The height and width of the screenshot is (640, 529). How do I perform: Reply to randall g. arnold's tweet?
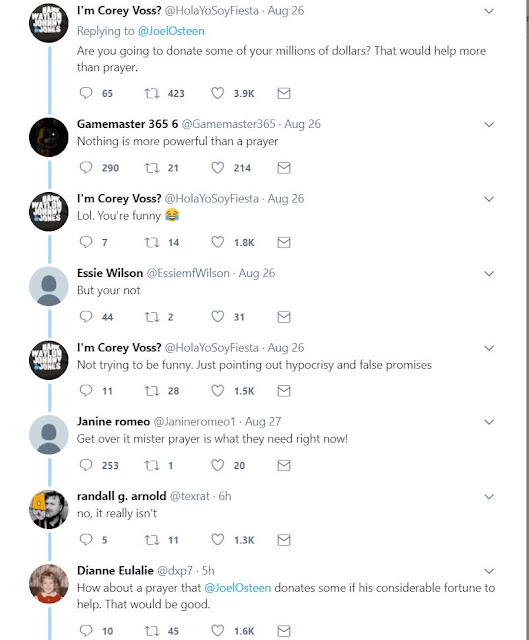[x=86, y=540]
